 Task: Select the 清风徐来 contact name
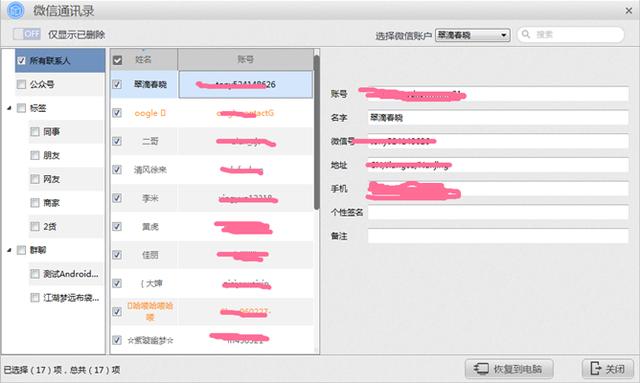[x=150, y=169]
